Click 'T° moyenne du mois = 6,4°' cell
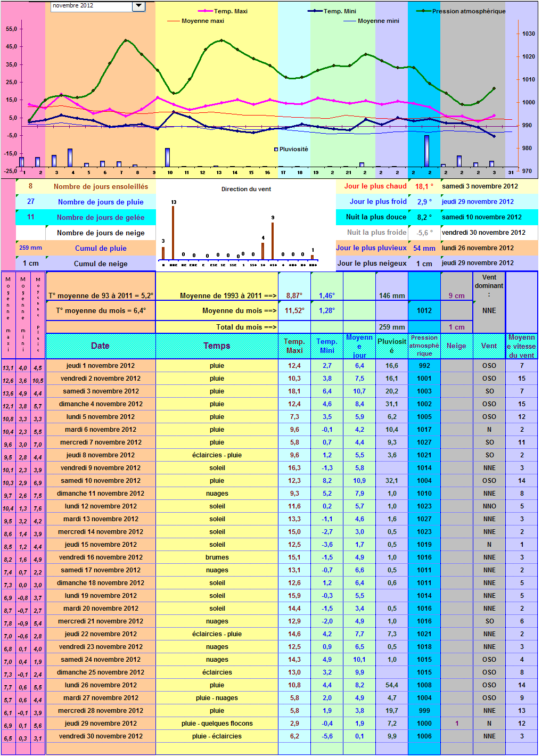 (x=101, y=310)
